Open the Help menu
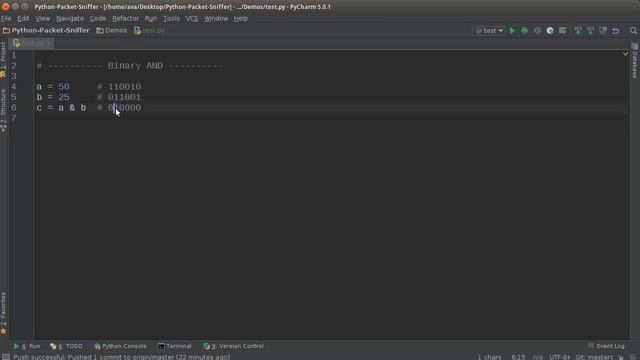 coord(241,18)
